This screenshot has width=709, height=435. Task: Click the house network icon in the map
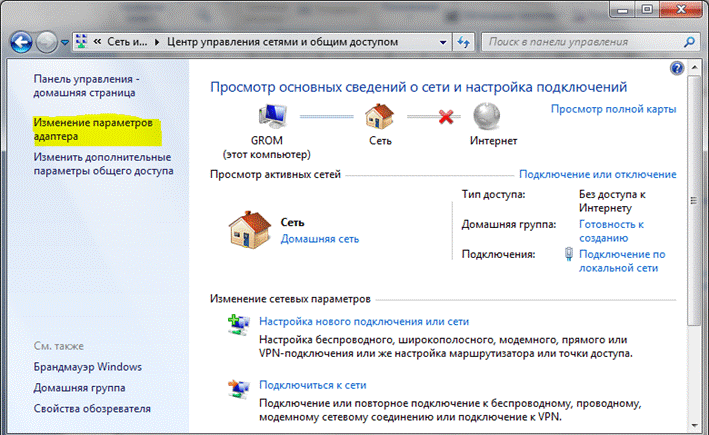pyautogui.click(x=378, y=115)
